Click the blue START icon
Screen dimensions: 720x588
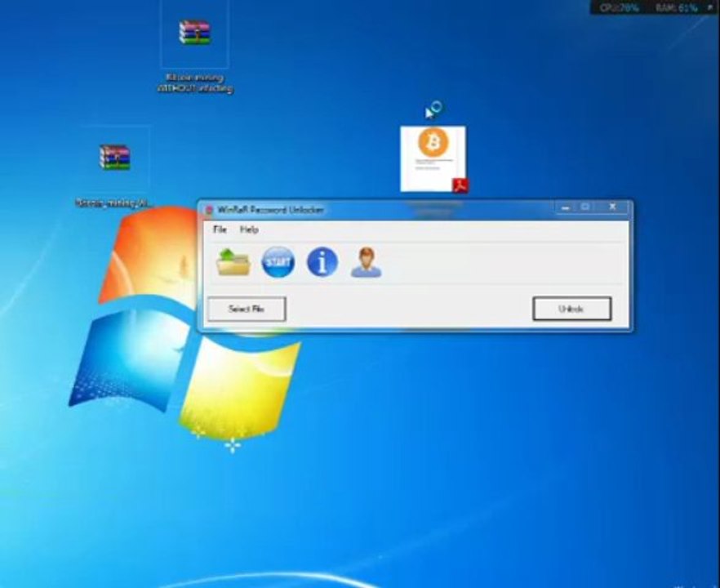click(278, 262)
